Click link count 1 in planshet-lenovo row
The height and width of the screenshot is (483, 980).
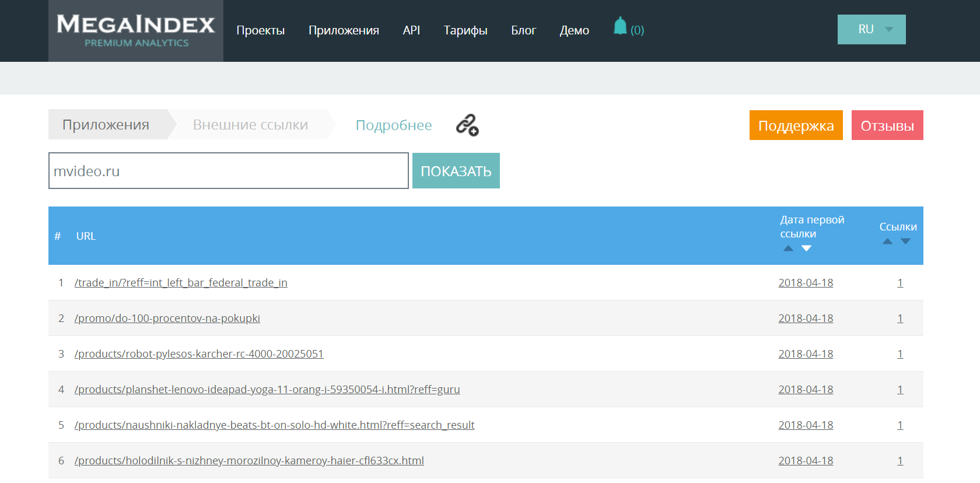900,390
